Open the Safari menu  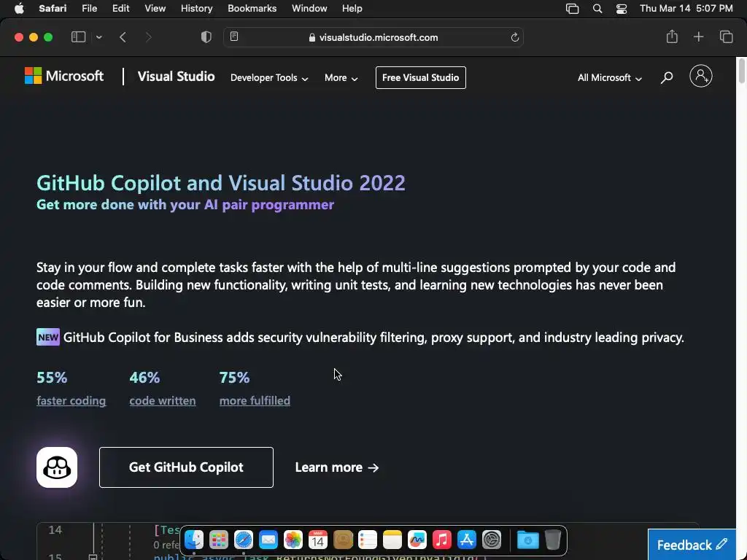(x=53, y=9)
